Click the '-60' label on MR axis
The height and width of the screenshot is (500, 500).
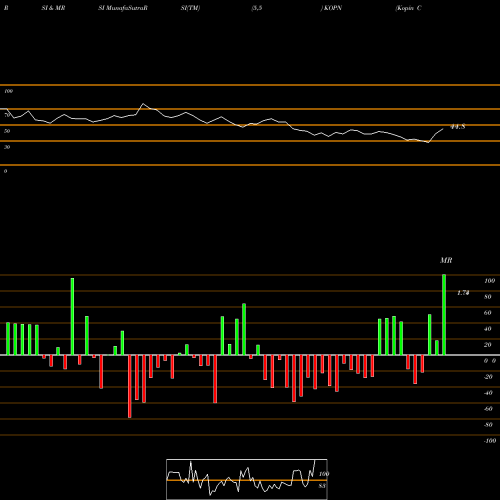(488, 409)
